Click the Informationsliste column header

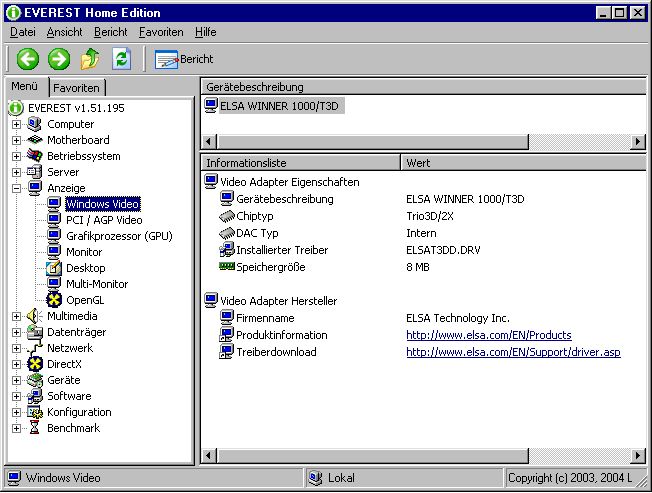point(300,163)
